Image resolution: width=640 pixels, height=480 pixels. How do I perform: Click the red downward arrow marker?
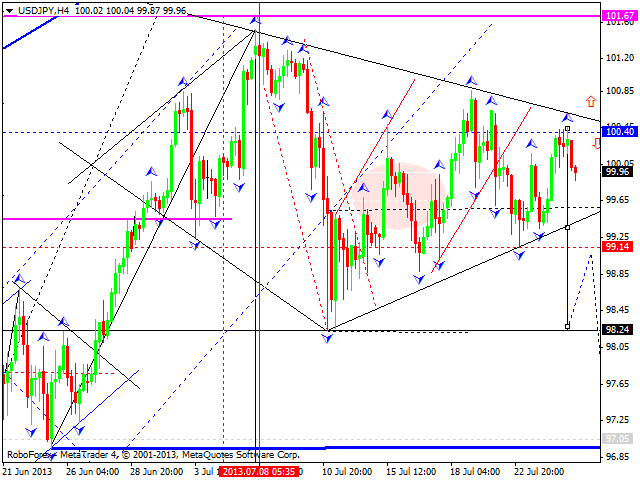pyautogui.click(x=597, y=144)
